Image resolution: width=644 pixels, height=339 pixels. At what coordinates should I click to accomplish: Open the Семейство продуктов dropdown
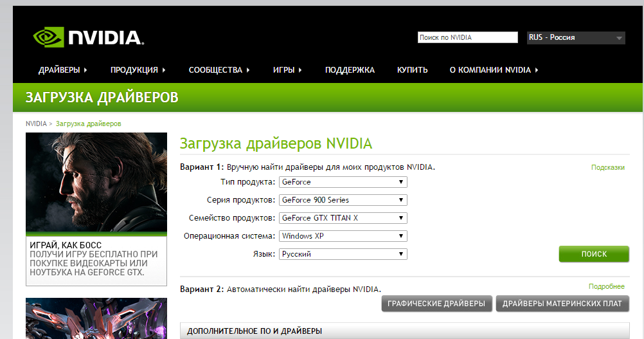click(x=343, y=218)
